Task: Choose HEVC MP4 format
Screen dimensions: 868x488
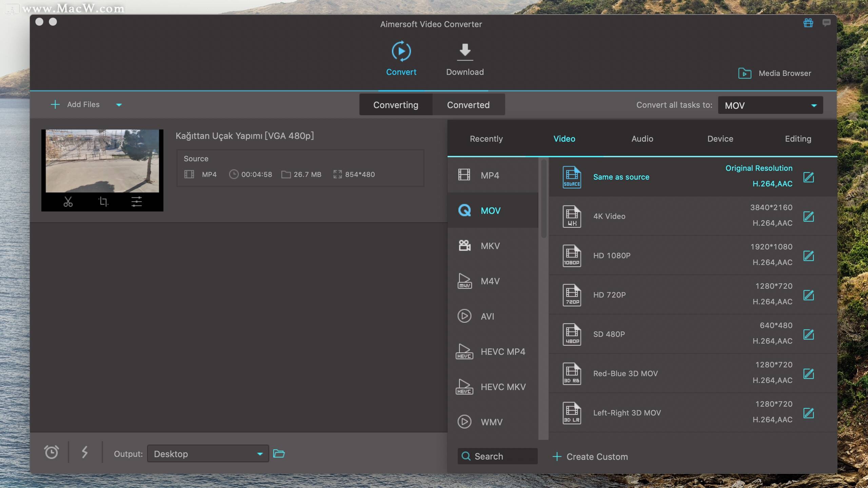Action: (493, 351)
